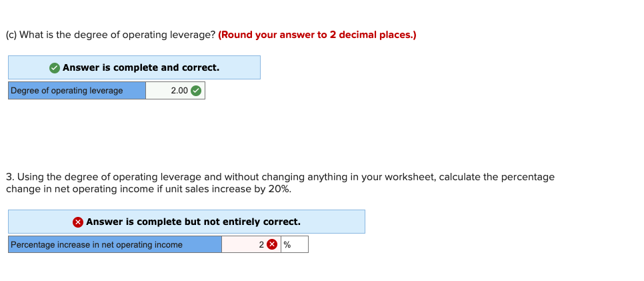Image resolution: width=644 pixels, height=281 pixels.
Task: Click question 3 instruction first line
Action: point(280,178)
